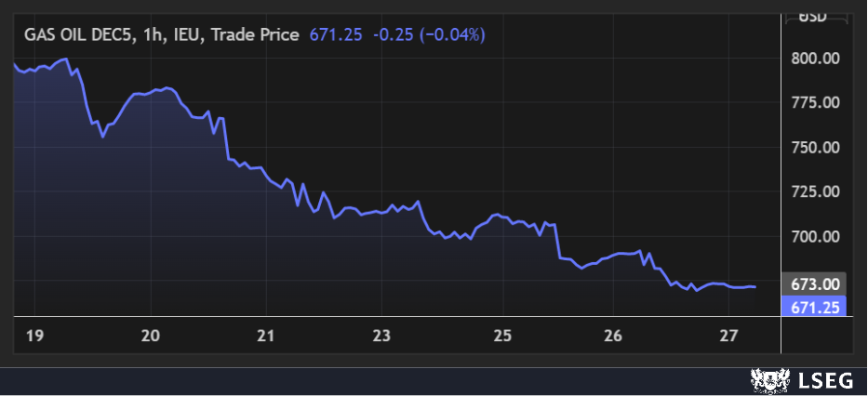Click the blue 671.25 last price tag
Image resolution: width=868 pixels, height=396 pixels.
click(x=815, y=305)
